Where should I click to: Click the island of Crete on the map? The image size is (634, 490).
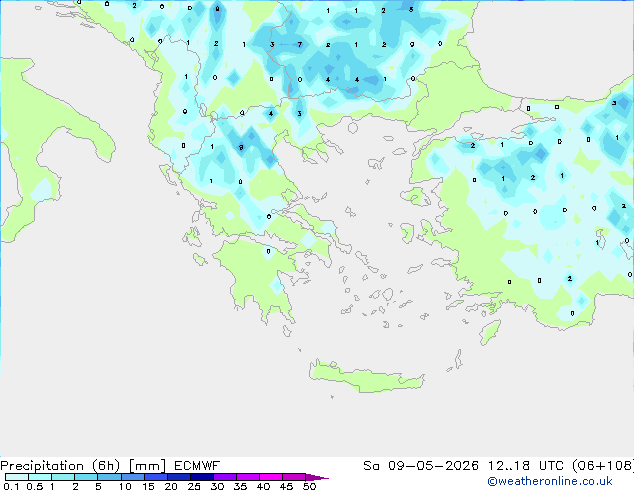click(367, 377)
